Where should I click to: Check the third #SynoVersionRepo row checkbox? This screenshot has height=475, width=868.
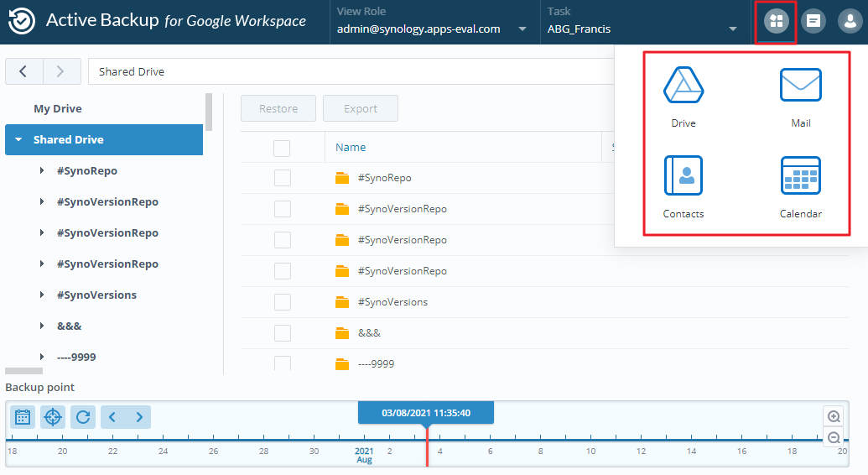click(283, 271)
